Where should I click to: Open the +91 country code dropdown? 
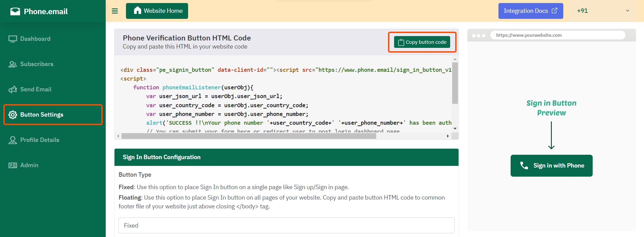point(603,11)
